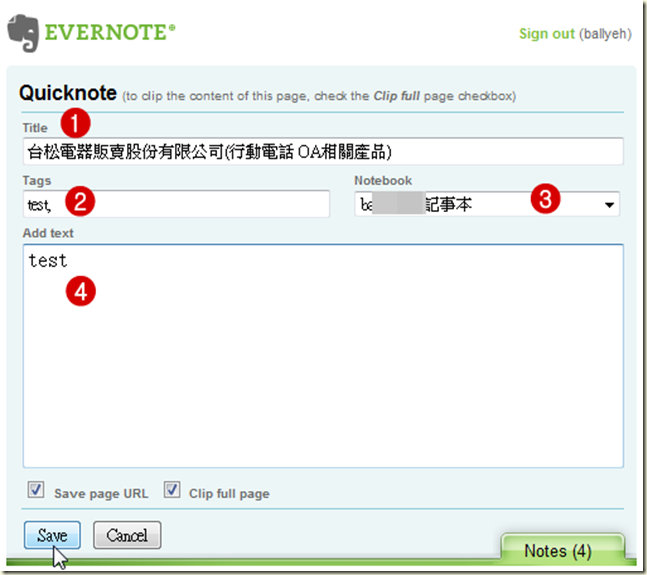Click the Tags input field

click(x=176, y=204)
